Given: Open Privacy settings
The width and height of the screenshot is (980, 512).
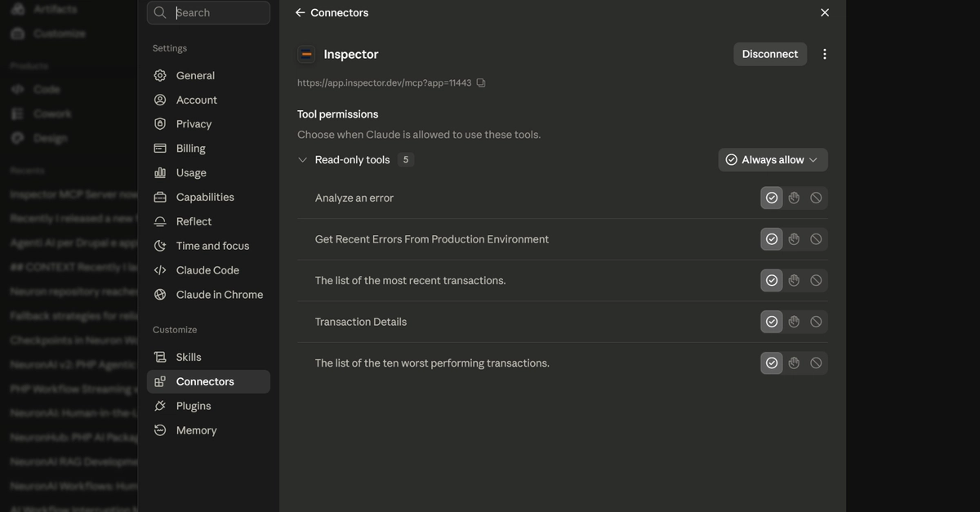Looking at the screenshot, I should pyautogui.click(x=208, y=124).
